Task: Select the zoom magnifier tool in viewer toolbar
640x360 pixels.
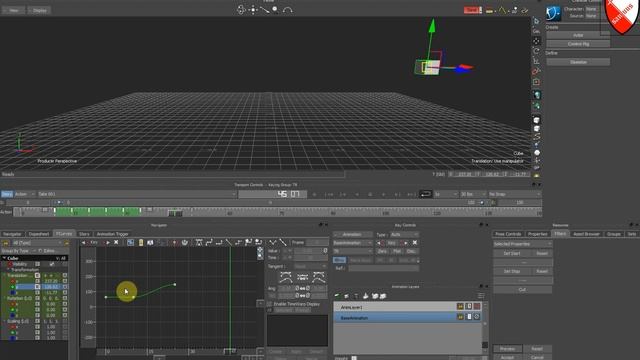Action: [276, 10]
